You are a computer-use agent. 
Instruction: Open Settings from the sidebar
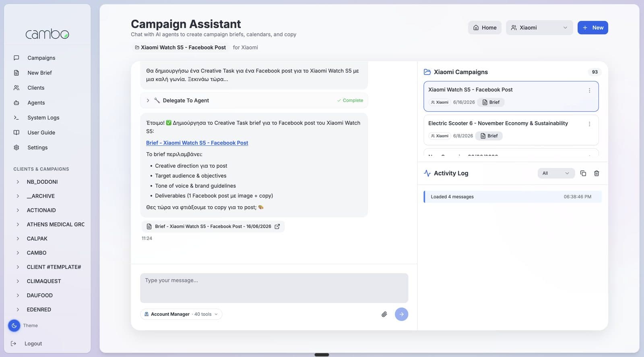coord(37,147)
